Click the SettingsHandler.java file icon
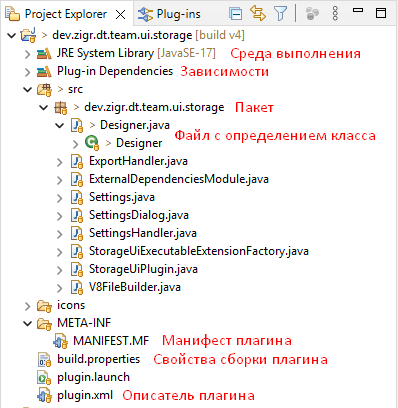 coord(77,234)
